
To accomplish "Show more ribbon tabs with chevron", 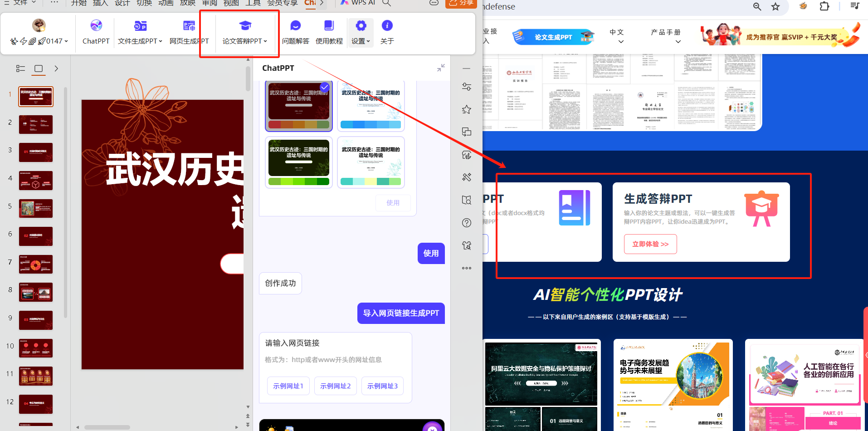I will (x=322, y=3).
